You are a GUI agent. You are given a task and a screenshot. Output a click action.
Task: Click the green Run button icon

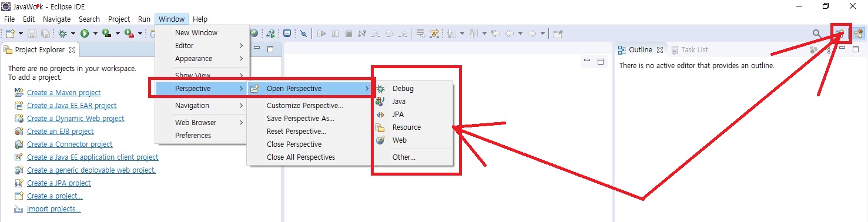coord(85,33)
